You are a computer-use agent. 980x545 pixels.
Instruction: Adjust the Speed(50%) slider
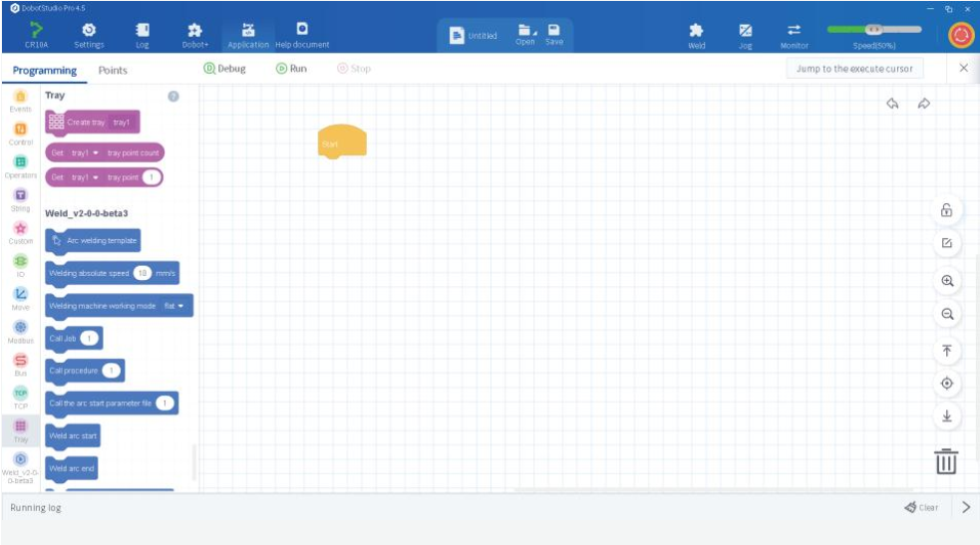coord(873,29)
